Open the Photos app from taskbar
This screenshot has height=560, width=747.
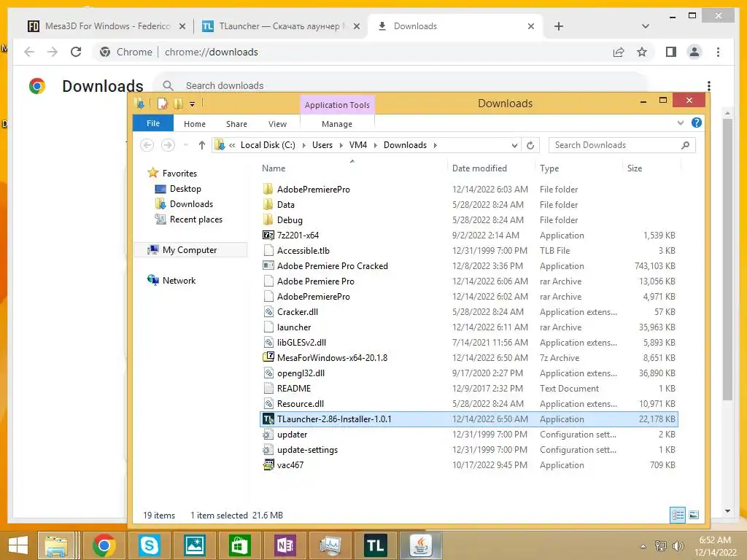[x=194, y=545]
